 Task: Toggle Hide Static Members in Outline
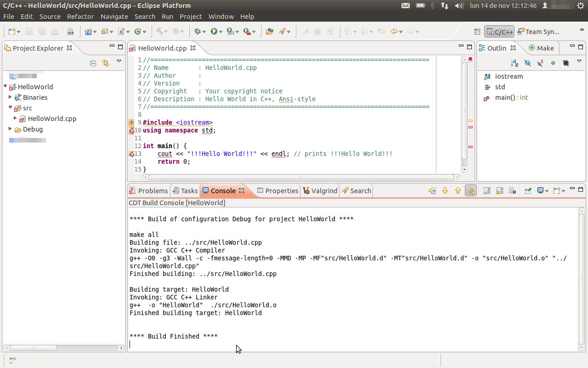[540, 63]
